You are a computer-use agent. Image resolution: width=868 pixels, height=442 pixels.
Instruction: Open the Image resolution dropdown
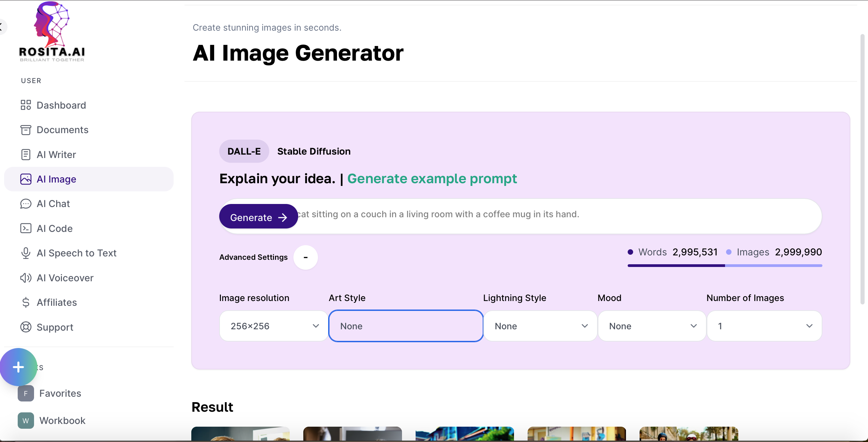[274, 326]
